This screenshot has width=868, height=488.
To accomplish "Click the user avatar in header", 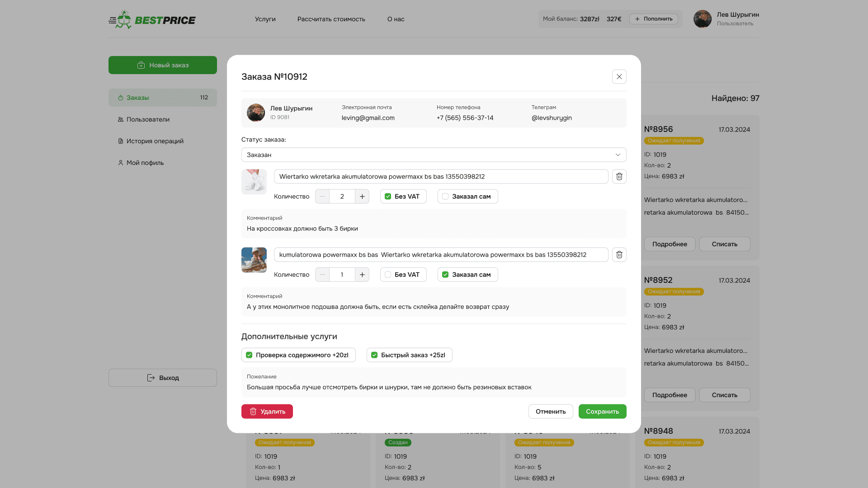I will (x=702, y=19).
